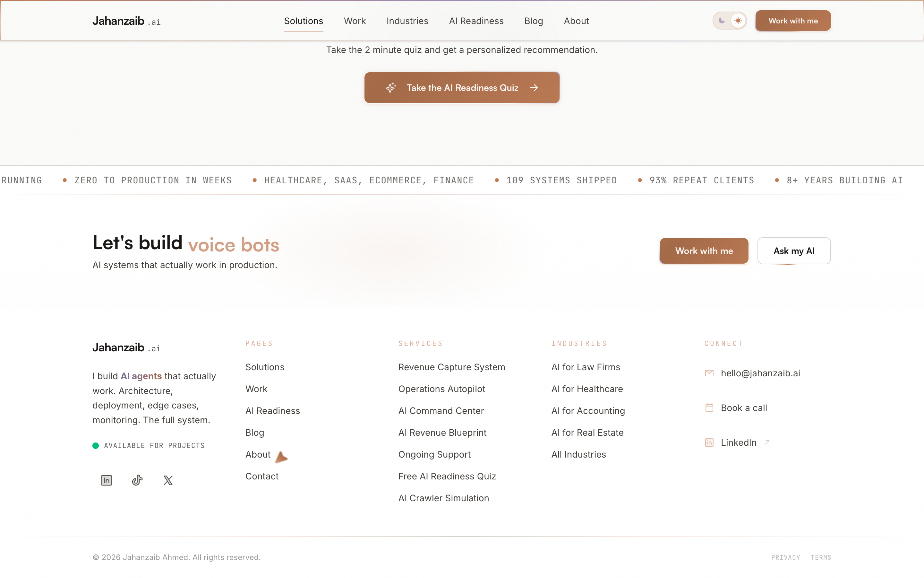Screen dimensions: 924x578
Task: Click the AVAILABLE FOR PROJECTS status text
Action: point(154,445)
